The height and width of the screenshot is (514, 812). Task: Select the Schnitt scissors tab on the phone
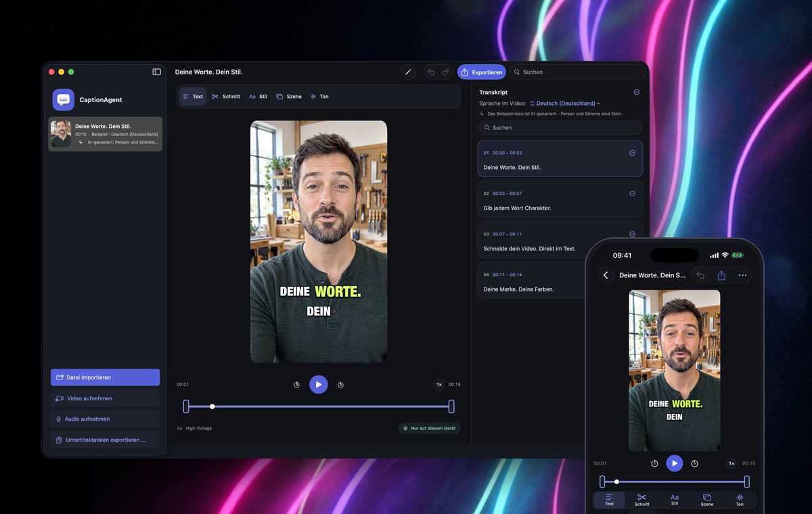[x=642, y=500]
